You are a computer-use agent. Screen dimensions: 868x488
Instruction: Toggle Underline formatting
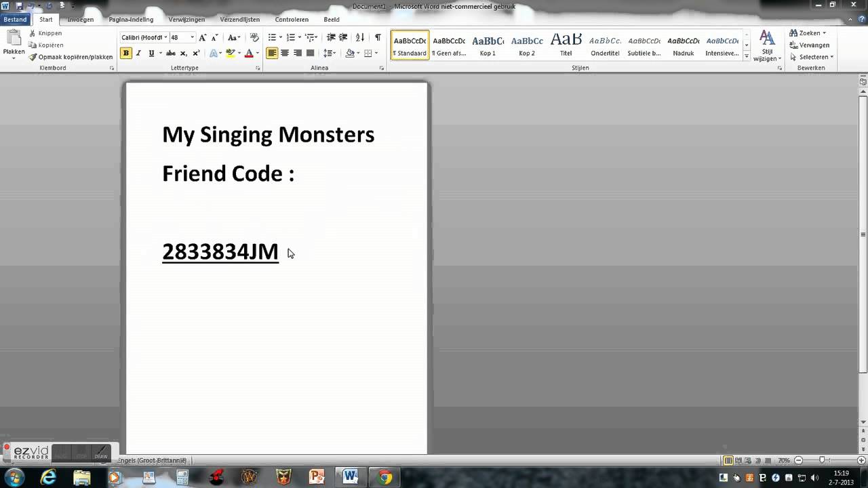pos(151,54)
